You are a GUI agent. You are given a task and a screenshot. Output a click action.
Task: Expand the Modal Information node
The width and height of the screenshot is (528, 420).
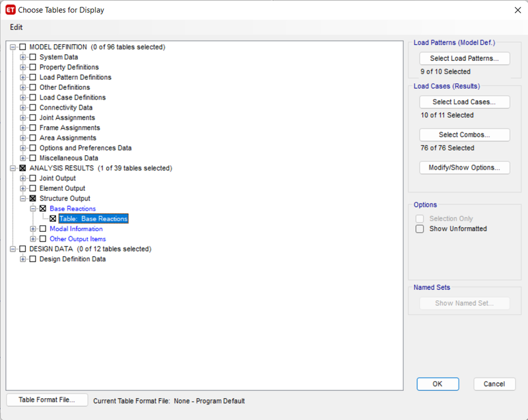pos(32,228)
